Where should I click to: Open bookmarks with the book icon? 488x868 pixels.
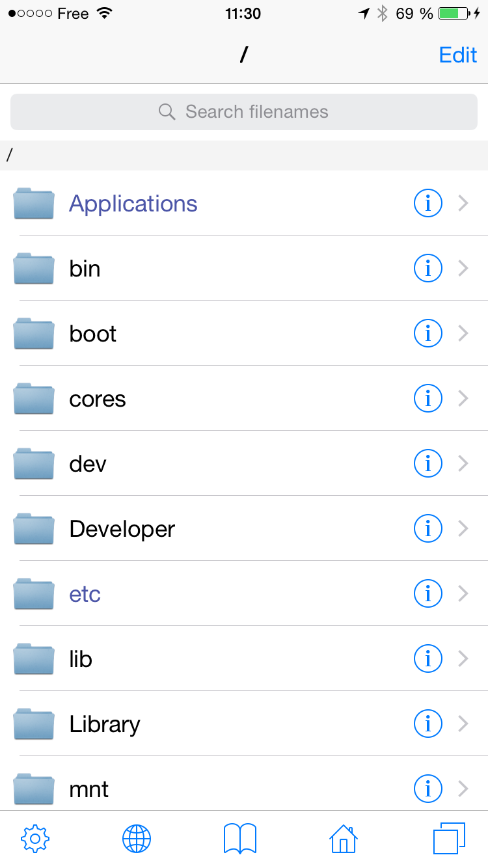[x=240, y=839]
